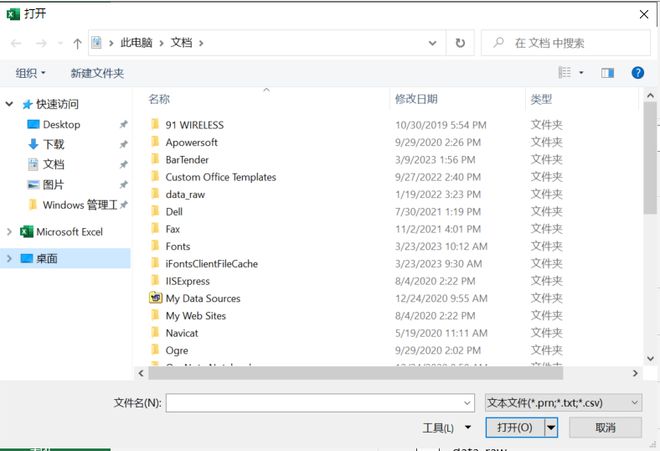Select the My Web Sites folder
This screenshot has height=451, width=660.
point(196,316)
